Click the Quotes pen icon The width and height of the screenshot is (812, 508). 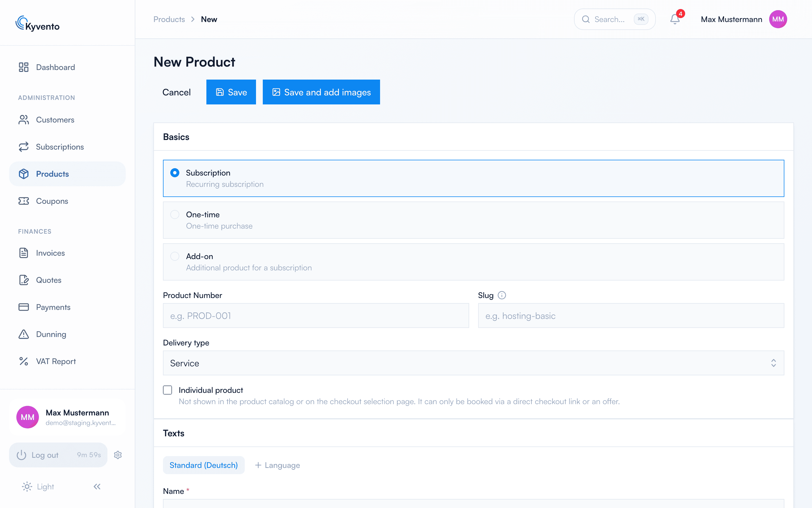pos(23,280)
